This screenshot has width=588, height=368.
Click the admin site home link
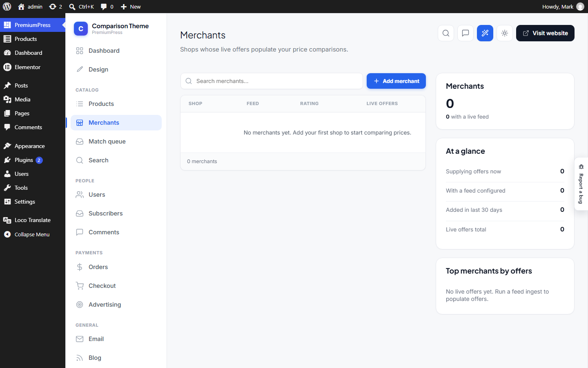pyautogui.click(x=30, y=7)
